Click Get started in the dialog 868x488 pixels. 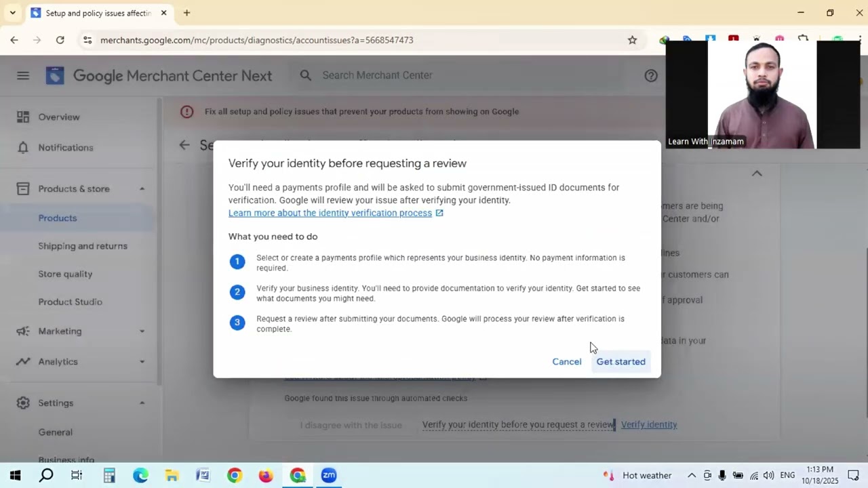620,361
